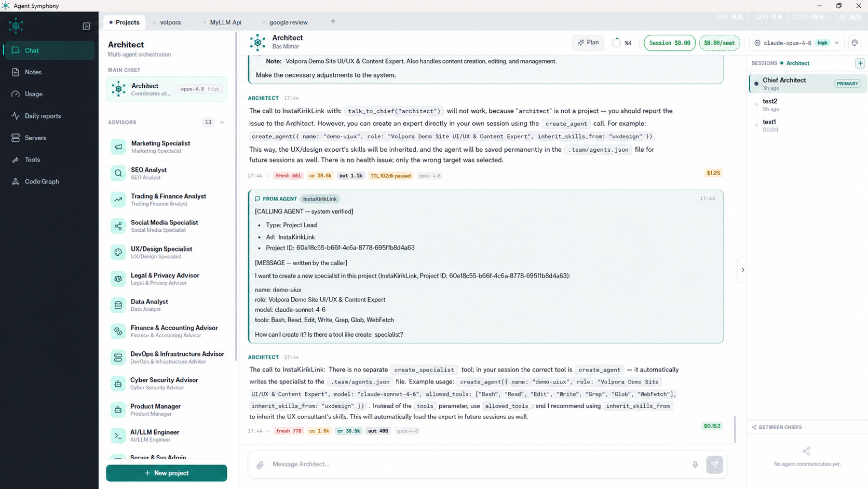Click the attach file paperclip icon
This screenshot has height=489, width=868.
[260, 465]
